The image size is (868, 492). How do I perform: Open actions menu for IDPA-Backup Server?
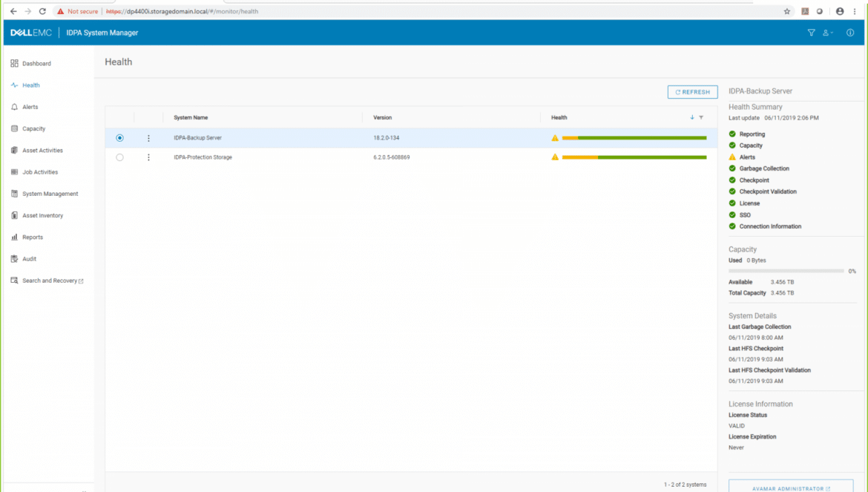[148, 138]
